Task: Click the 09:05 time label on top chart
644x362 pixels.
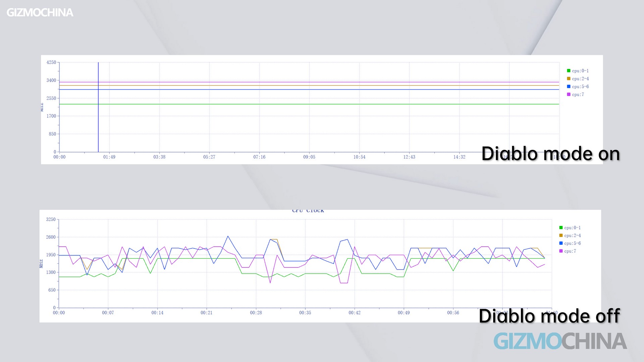Action: (x=309, y=157)
